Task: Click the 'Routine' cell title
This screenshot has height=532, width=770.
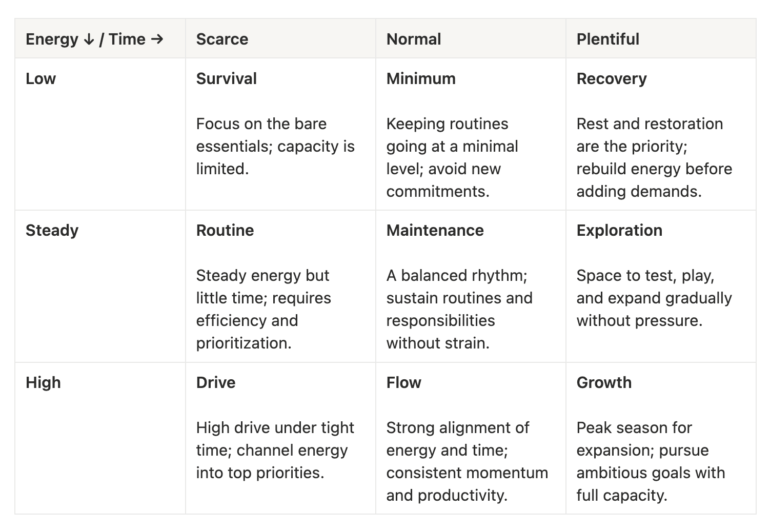Action: click(x=225, y=230)
